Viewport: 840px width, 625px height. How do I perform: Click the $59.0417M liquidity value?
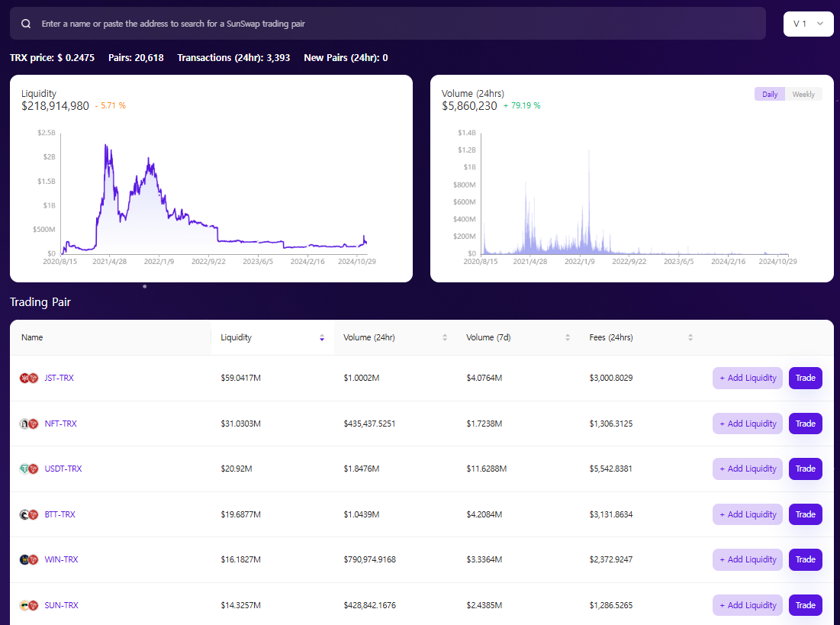(x=241, y=378)
